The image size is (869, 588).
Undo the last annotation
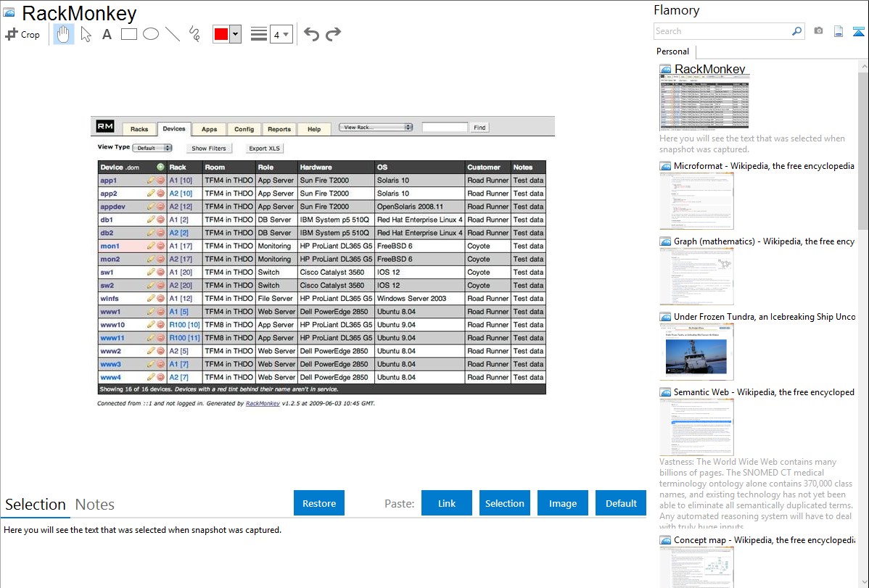click(311, 34)
